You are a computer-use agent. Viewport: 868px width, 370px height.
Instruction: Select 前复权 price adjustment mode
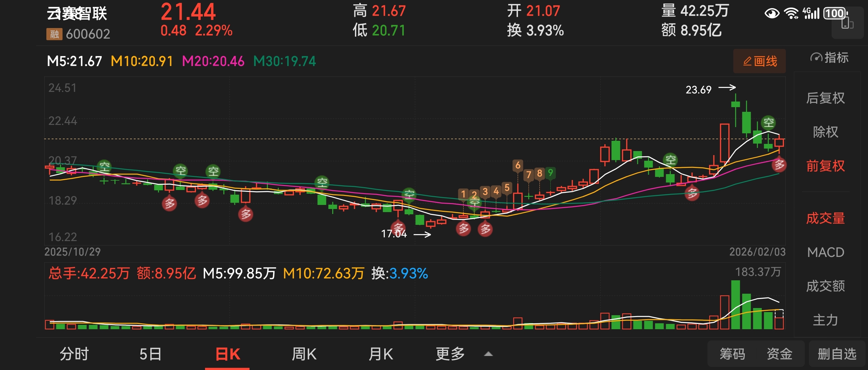(x=825, y=166)
